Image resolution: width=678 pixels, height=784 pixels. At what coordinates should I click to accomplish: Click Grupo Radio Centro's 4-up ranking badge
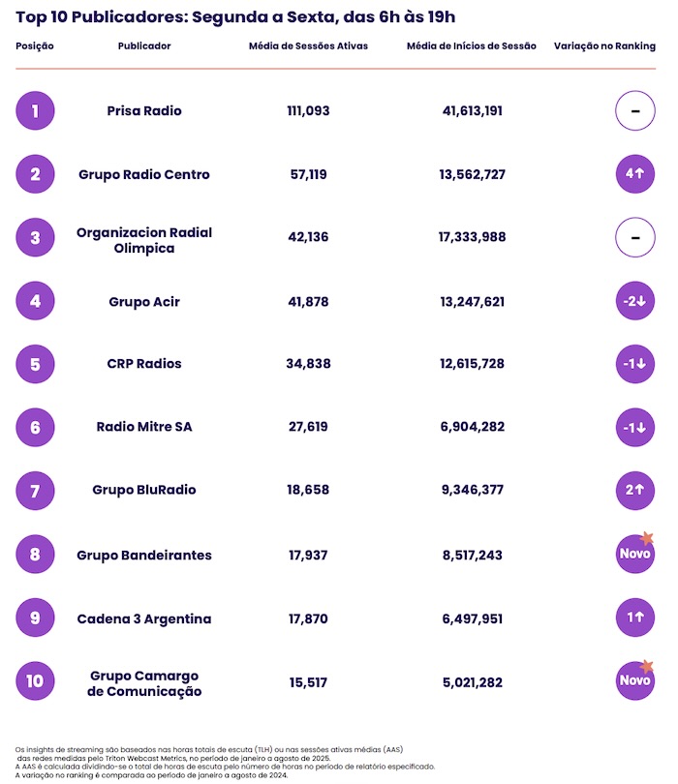[x=635, y=174]
